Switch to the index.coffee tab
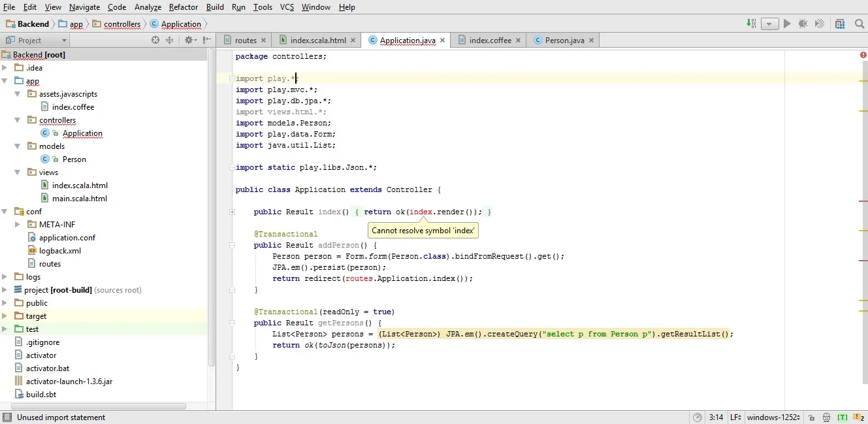 click(490, 41)
